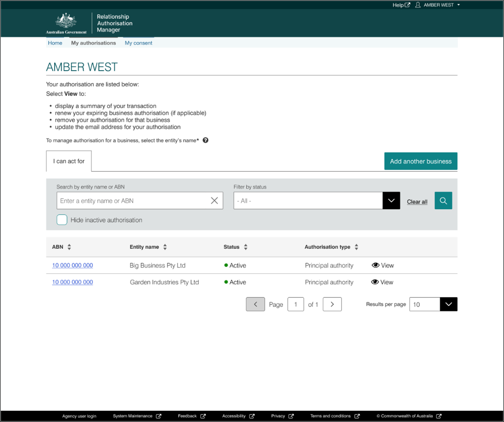
Task: Go to the Home navigation tab
Action: click(x=55, y=43)
